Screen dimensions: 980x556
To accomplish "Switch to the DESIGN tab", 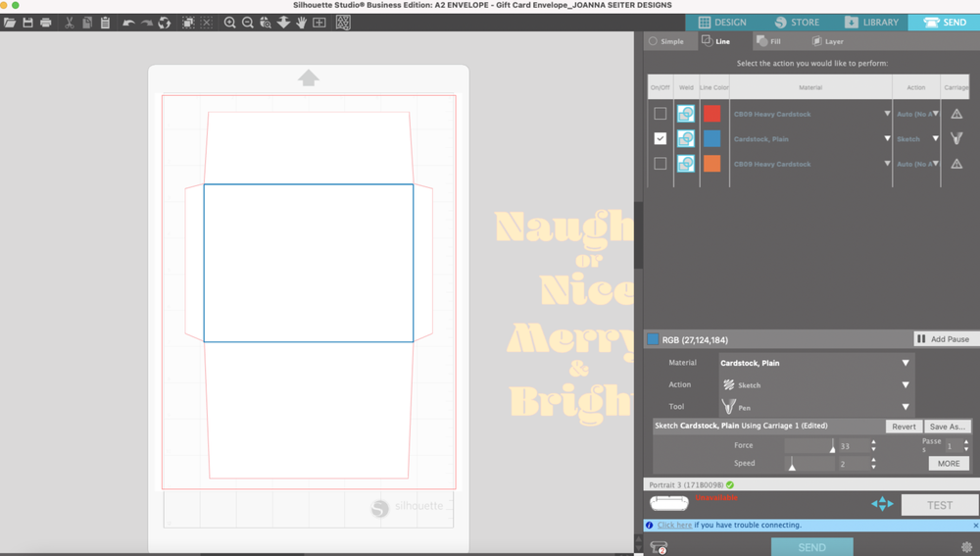I will pyautogui.click(x=722, y=22).
